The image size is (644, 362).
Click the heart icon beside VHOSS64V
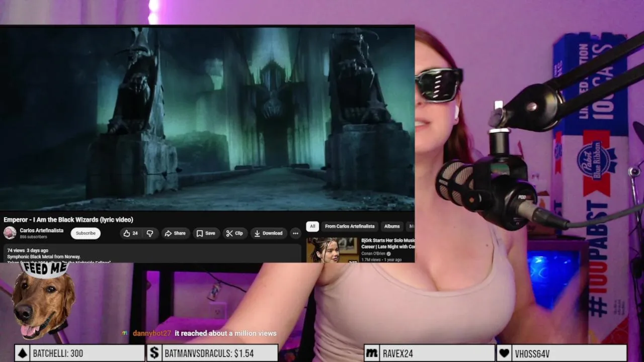point(504,353)
